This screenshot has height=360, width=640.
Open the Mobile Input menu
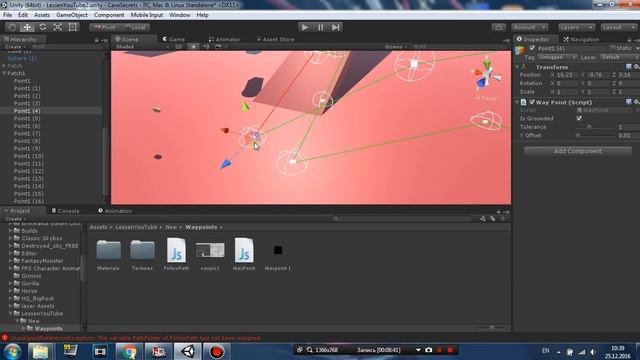tap(147, 15)
